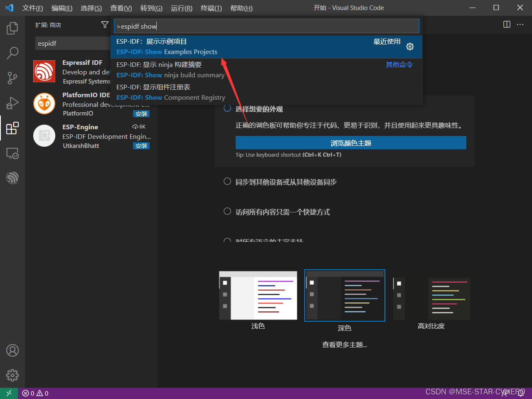
Task: Run ESP-IDF: Show Examples Projects command
Action: 266,47
